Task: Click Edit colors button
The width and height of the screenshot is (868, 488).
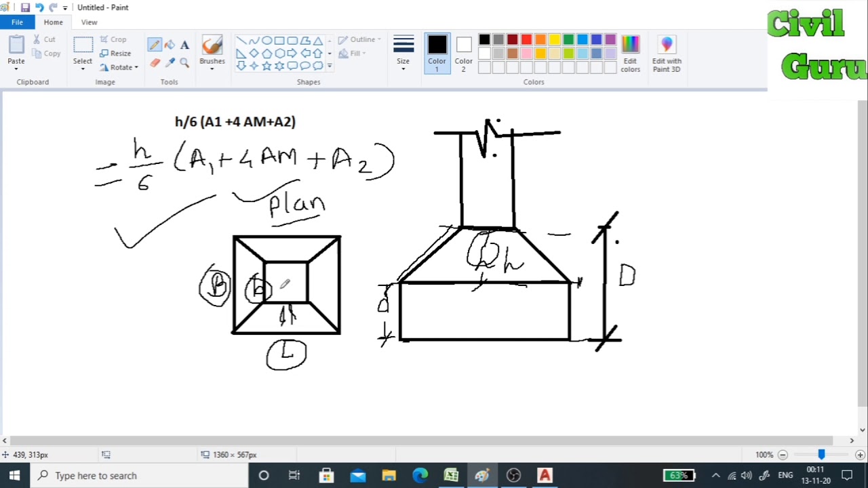Action: (630, 54)
